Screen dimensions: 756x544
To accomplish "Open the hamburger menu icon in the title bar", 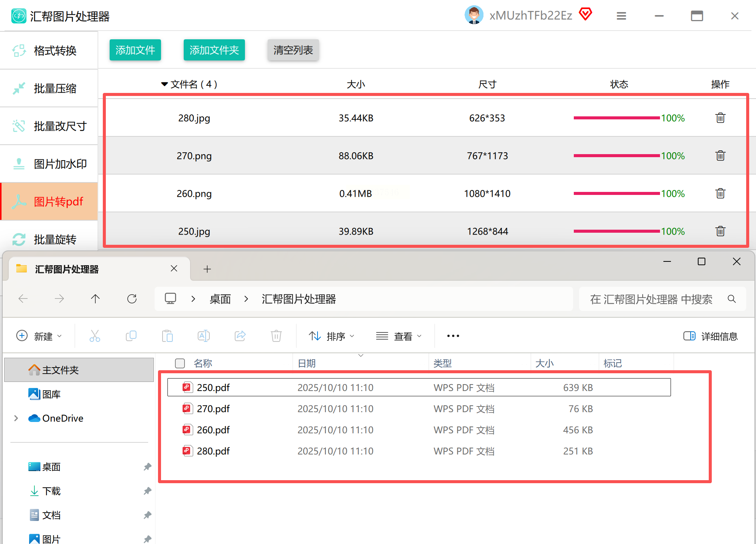I will [x=621, y=16].
